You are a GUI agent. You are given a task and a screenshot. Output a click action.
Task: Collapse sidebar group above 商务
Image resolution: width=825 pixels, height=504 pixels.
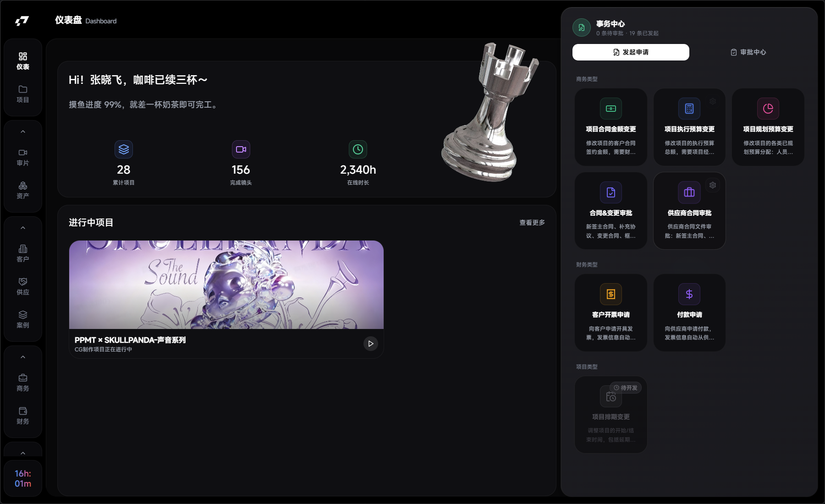[x=23, y=357]
